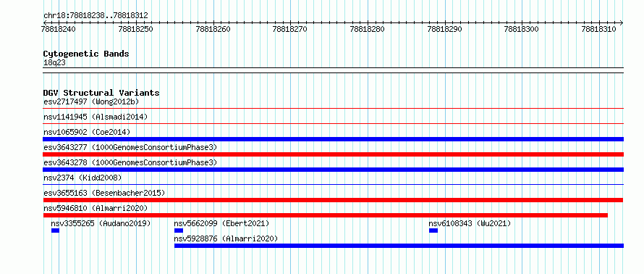Click ruler position 78818280
Image resolution: width=644 pixels, height=274 pixels.
[368, 29]
